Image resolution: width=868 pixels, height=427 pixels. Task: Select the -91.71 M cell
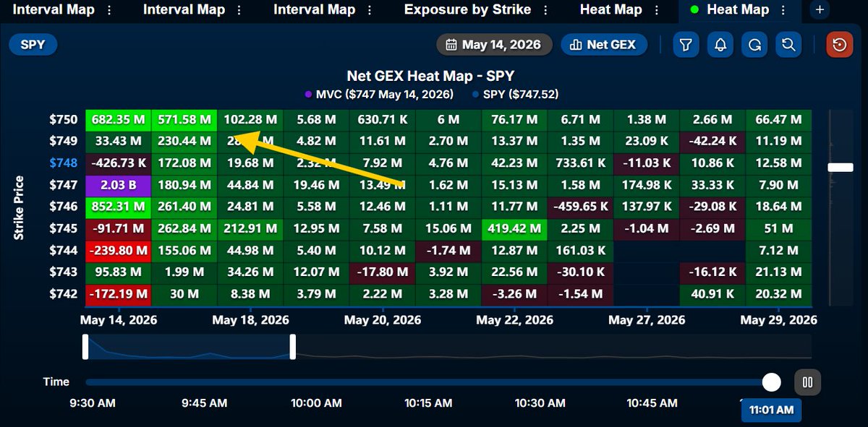[118, 229]
